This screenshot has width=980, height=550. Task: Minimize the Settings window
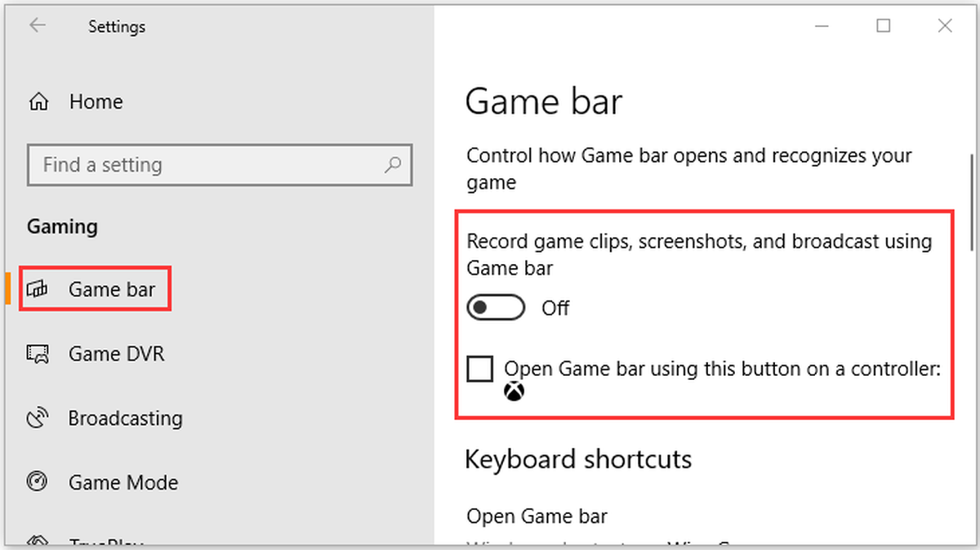822,26
